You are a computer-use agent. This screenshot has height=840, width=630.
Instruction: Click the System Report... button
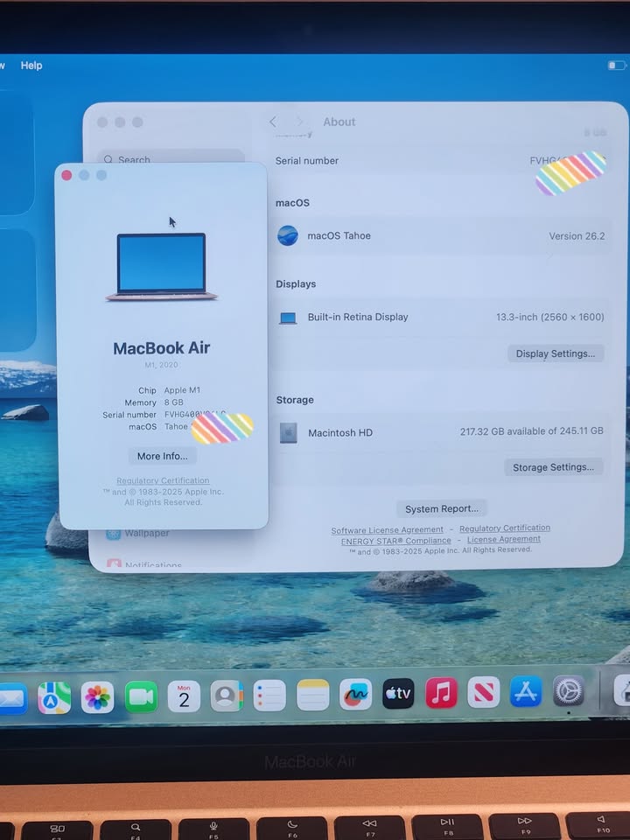441,509
